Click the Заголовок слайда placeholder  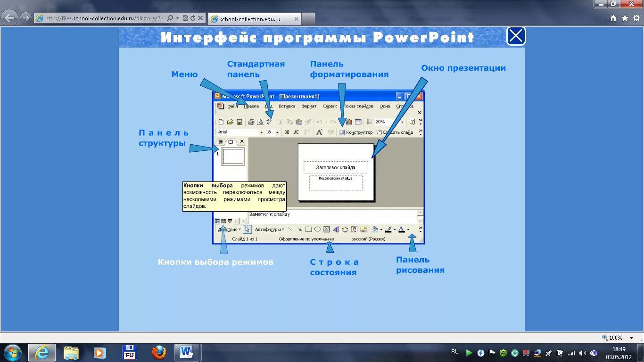point(336,167)
